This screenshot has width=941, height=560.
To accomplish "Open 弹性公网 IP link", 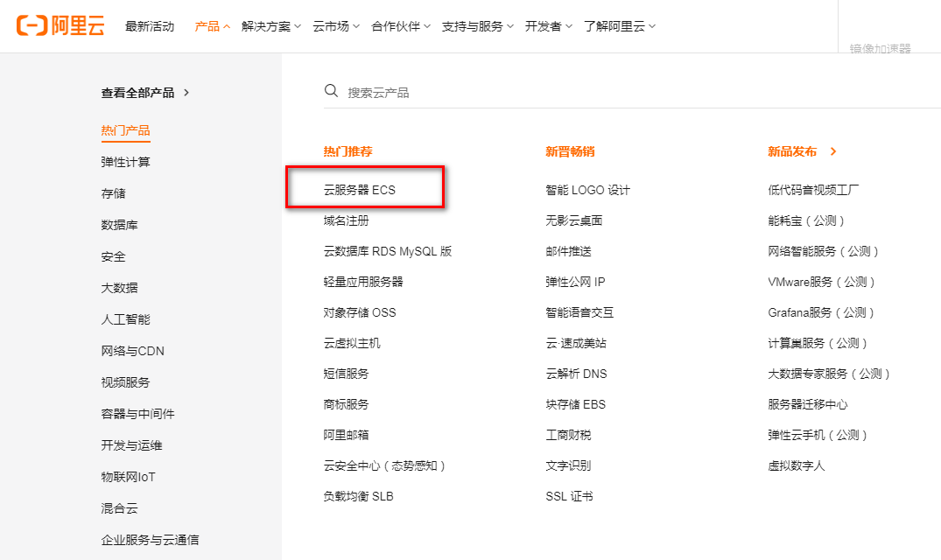I will click(575, 282).
